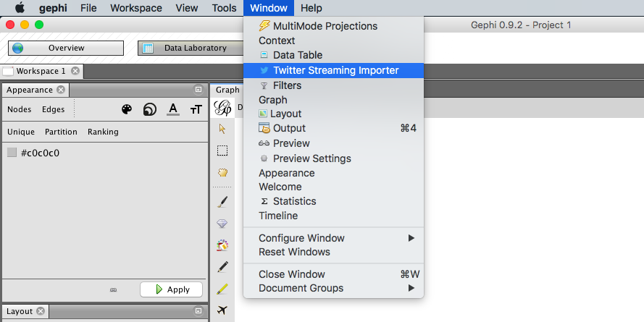Choose the Label Size icon

click(x=196, y=109)
